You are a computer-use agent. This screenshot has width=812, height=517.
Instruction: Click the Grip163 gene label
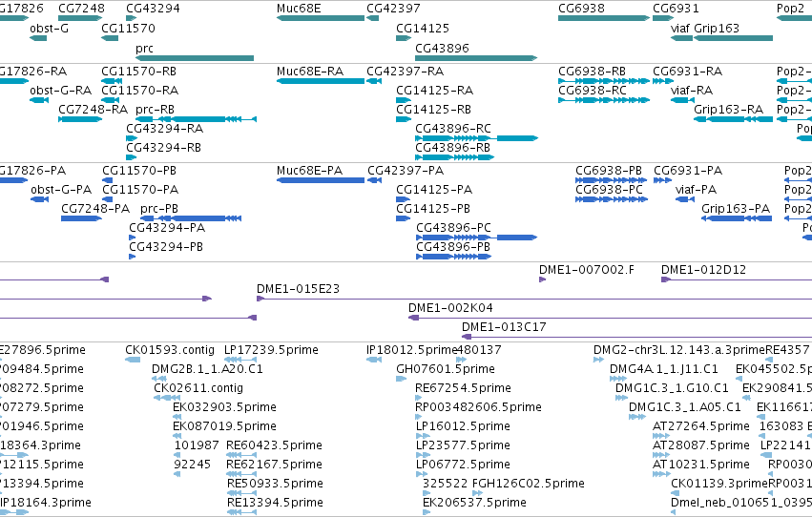[717, 29]
